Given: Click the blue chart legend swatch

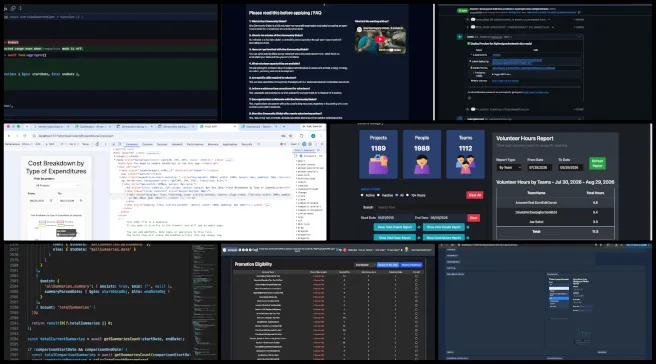Looking at the screenshot, I should tap(43, 222).
